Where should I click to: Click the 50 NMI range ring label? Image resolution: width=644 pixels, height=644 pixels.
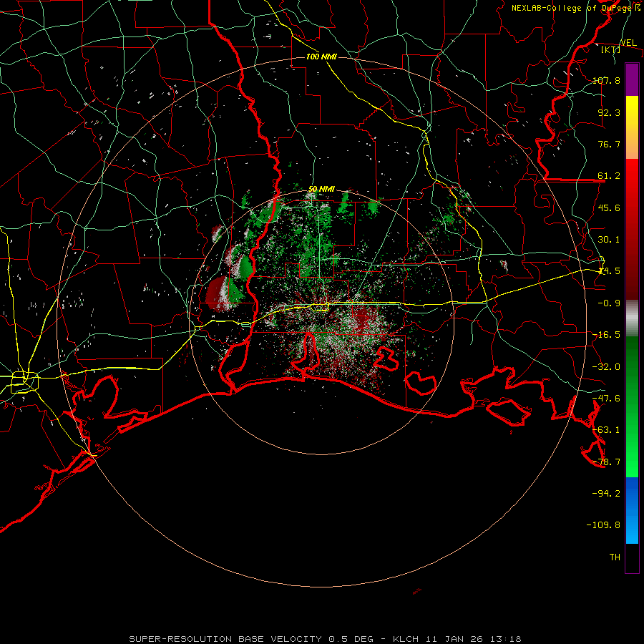321,189
